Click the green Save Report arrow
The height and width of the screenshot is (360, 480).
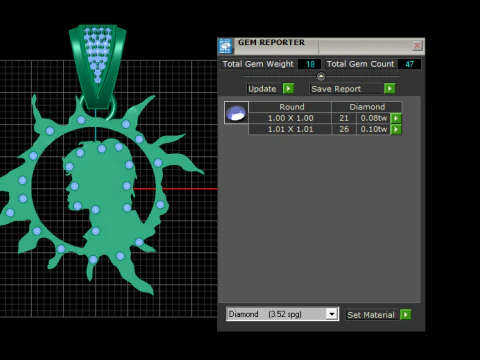tap(389, 89)
